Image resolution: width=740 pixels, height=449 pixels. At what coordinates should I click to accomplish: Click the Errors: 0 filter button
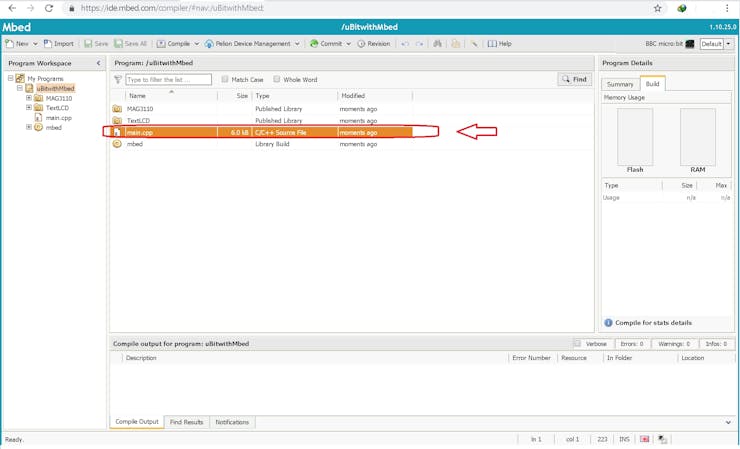632,344
